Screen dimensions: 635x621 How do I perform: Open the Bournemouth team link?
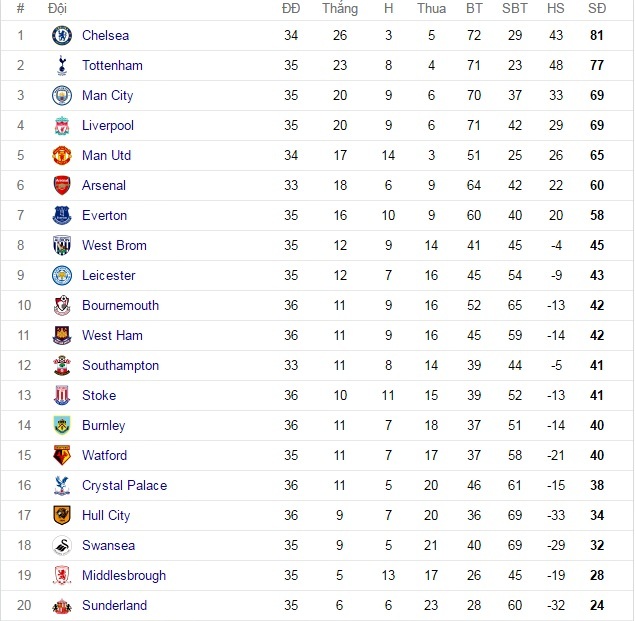pyautogui.click(x=120, y=306)
